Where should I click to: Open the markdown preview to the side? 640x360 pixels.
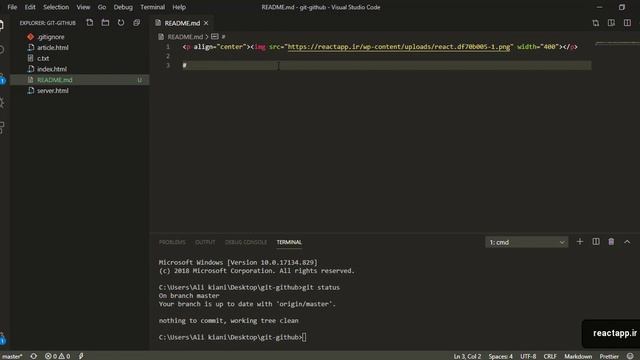(611, 23)
